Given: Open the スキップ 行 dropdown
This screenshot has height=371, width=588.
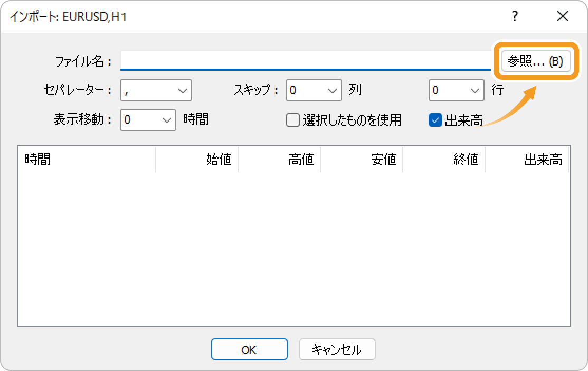Looking at the screenshot, I should [x=457, y=90].
